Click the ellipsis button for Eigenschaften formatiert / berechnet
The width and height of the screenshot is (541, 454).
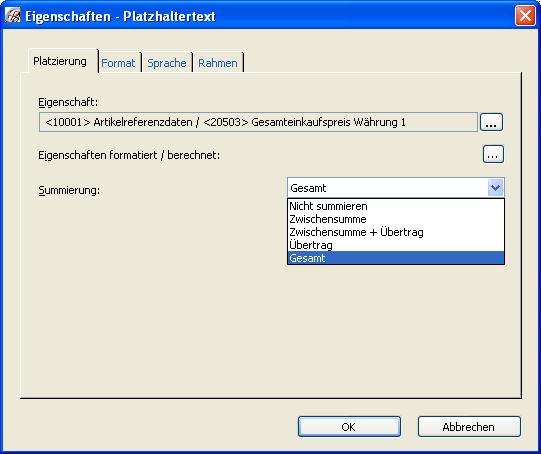493,154
